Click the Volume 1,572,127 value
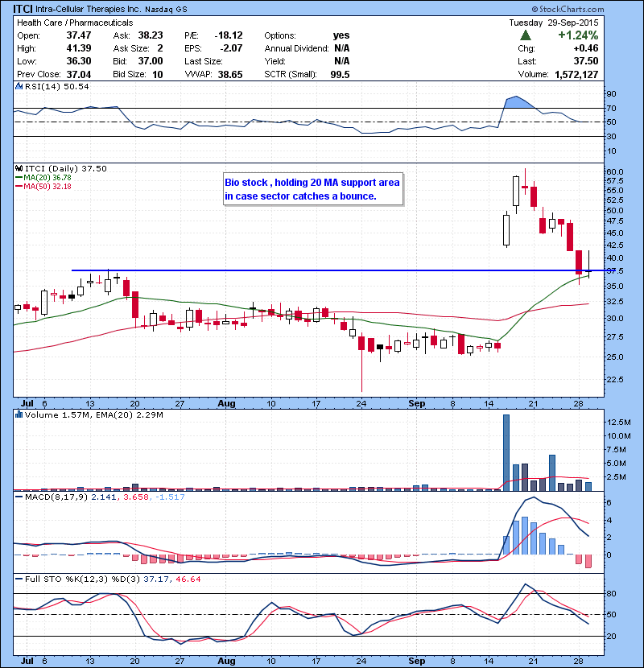 576,75
